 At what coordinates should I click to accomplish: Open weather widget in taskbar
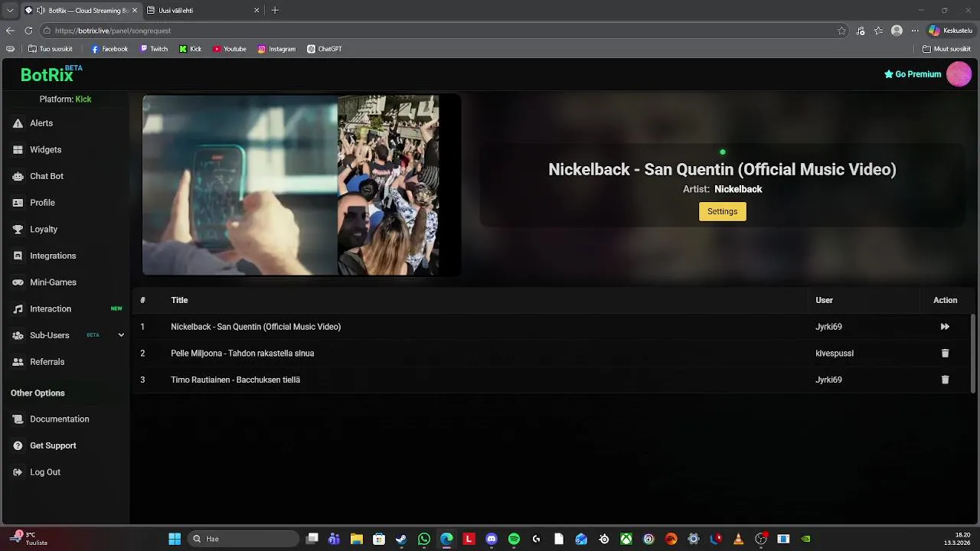click(29, 539)
